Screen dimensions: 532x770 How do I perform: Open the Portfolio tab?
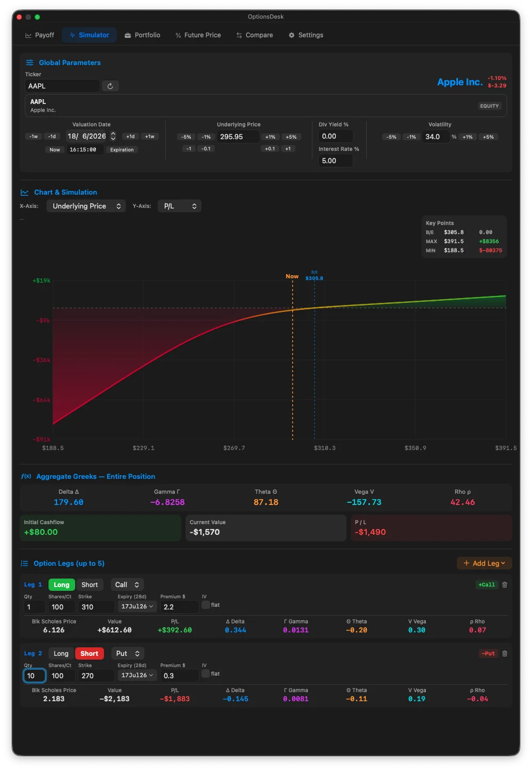point(142,35)
